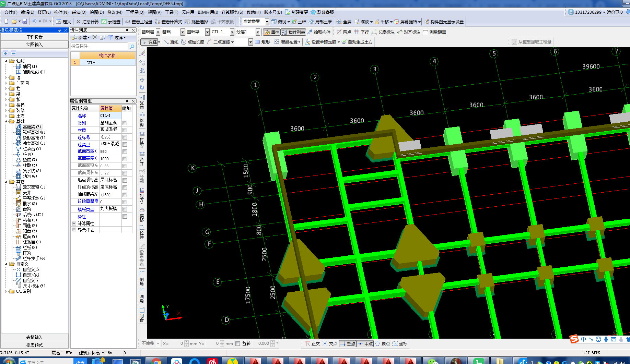The image size is (630, 364).
Task: Toggle 截面高度 row 附加 checkbox
Action: click(125, 159)
